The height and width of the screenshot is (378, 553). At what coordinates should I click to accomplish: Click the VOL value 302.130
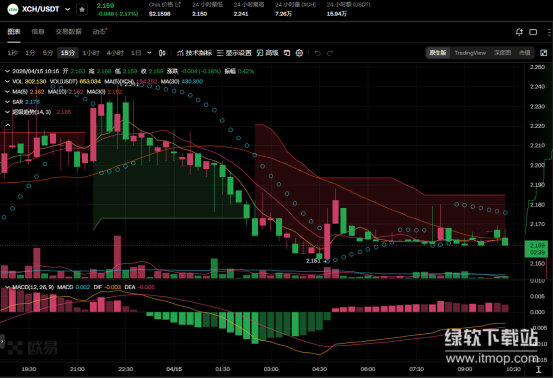pyautogui.click(x=35, y=81)
